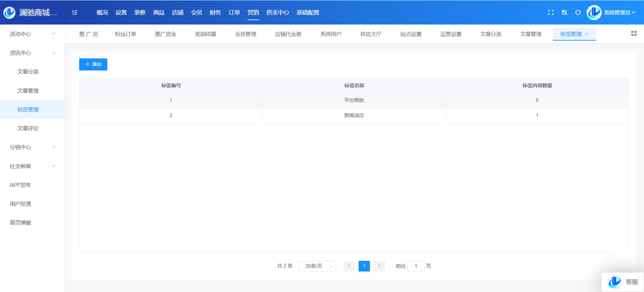Screen dimensions: 644x292
Task: Open the 客服 customer service widget
Action: pos(623,282)
